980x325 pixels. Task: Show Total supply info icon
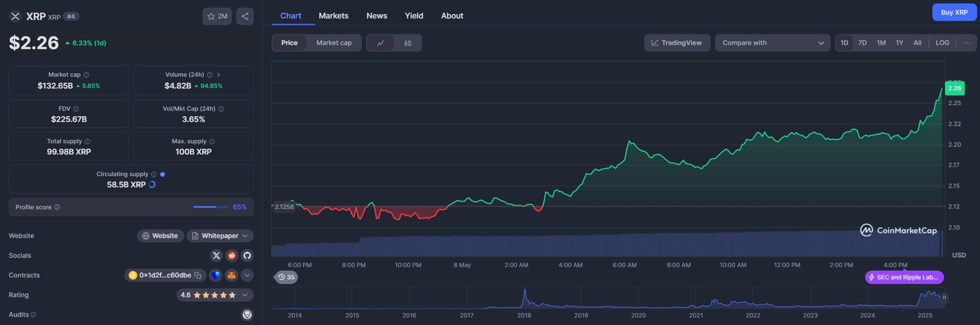[88, 141]
